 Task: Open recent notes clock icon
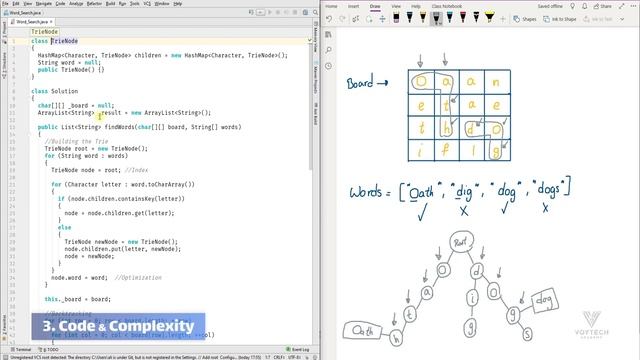pos(328,66)
